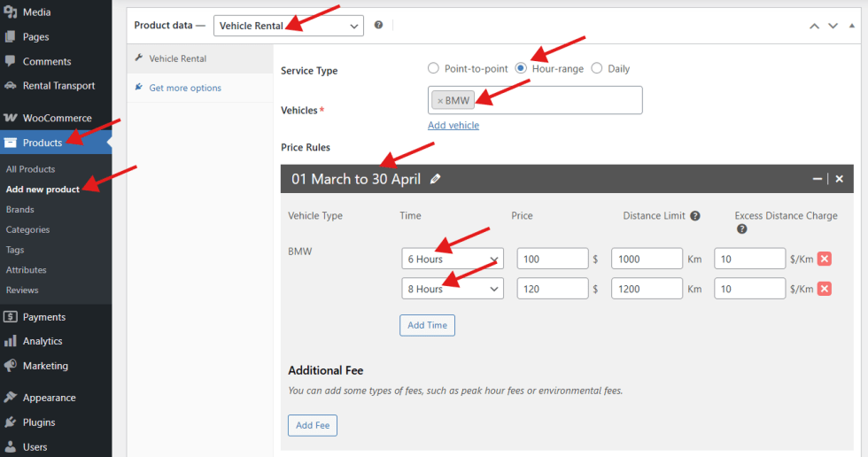868x457 pixels.
Task: Click the Add Fee button
Action: pyautogui.click(x=313, y=425)
